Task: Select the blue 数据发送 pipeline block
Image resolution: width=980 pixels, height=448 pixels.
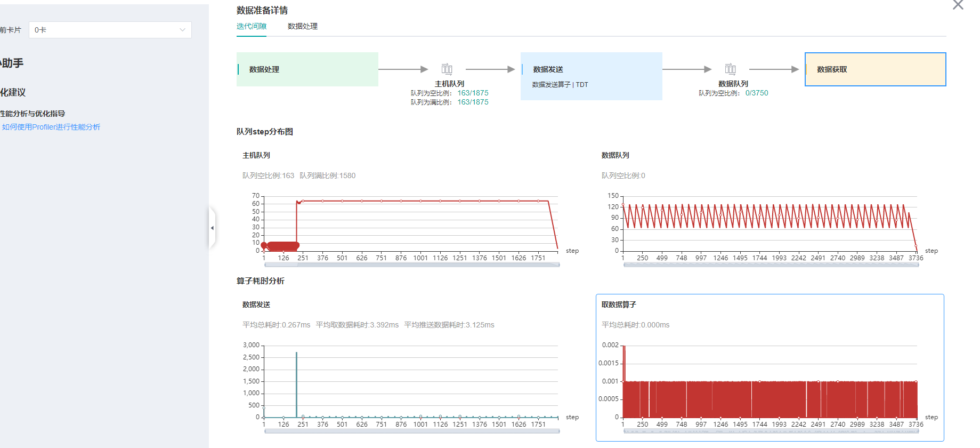Action: pos(592,76)
